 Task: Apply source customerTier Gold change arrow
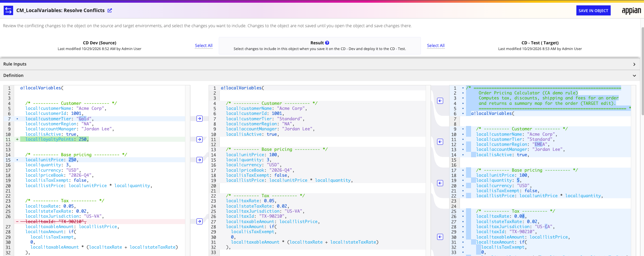click(x=200, y=119)
